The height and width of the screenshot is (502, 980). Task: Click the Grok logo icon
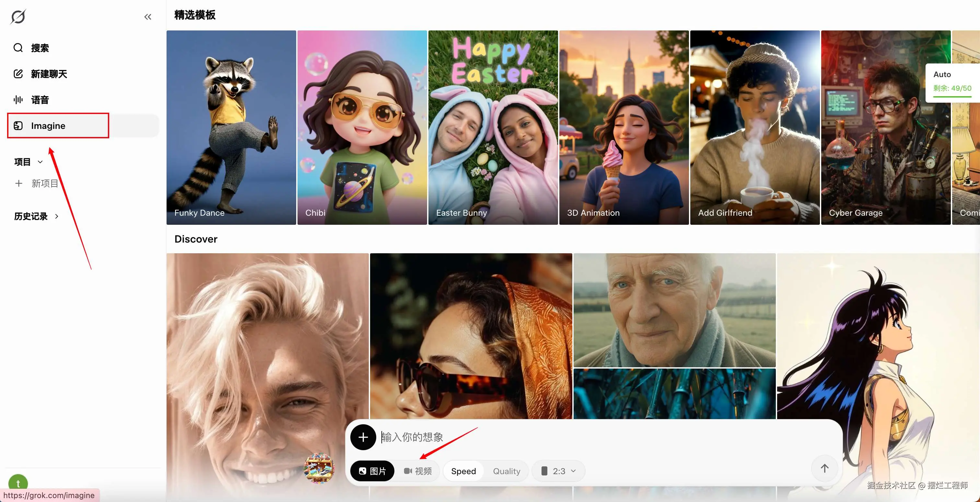[x=18, y=17]
